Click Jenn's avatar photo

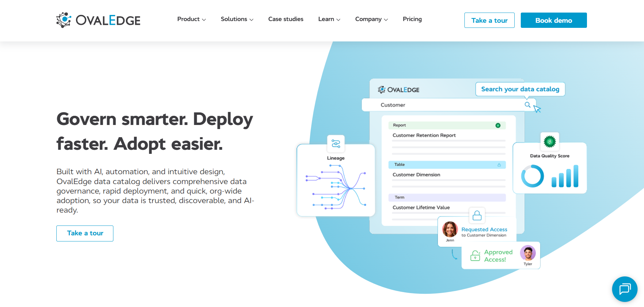450,229
